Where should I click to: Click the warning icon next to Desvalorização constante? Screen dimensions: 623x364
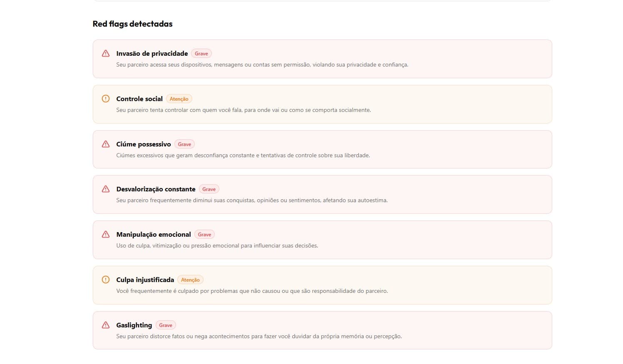click(105, 189)
